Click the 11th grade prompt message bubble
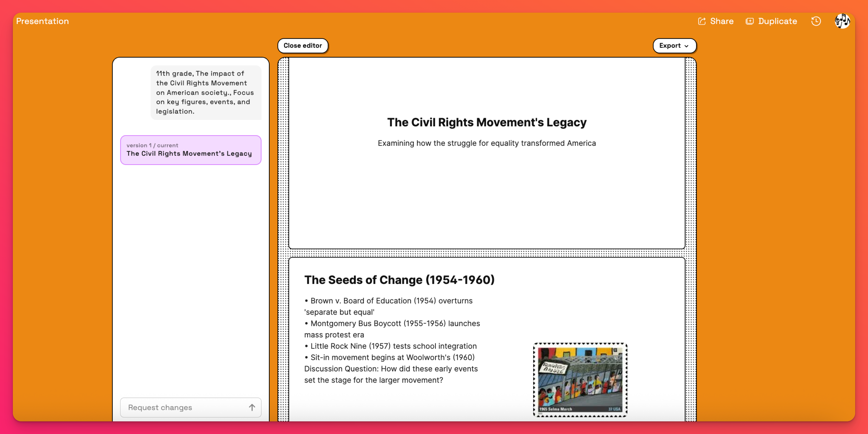Screen dimensions: 868x434 click(206, 92)
